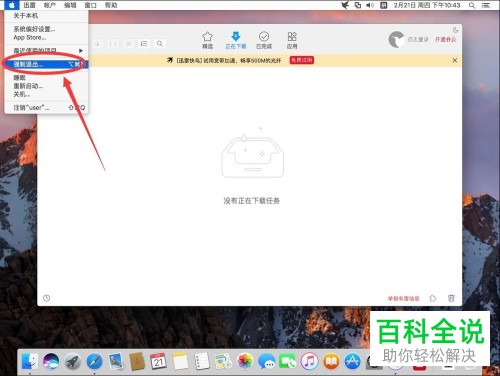
Task: Click the volume icon in menu bar
Action: (x=370, y=5)
